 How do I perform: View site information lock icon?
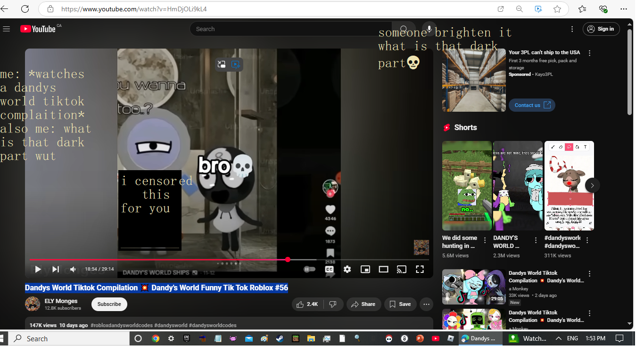click(x=50, y=9)
